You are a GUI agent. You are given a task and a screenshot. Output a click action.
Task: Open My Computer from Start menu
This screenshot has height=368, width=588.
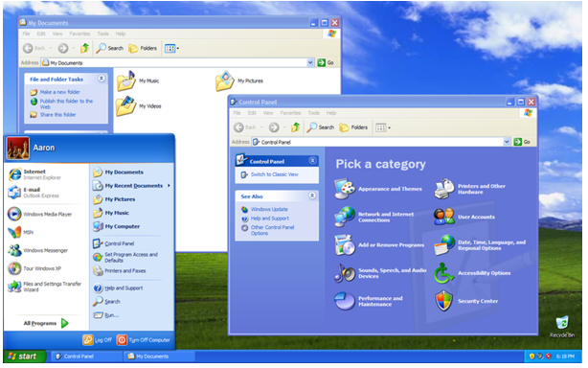coord(116,226)
